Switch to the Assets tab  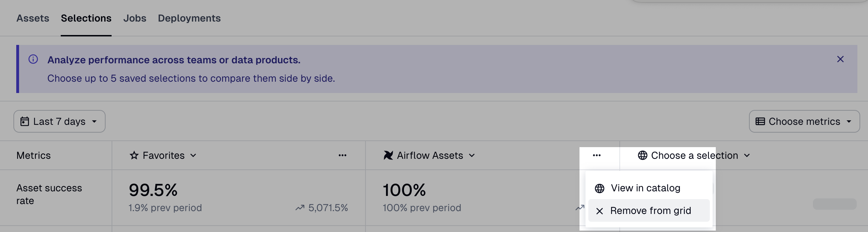pyautogui.click(x=33, y=18)
